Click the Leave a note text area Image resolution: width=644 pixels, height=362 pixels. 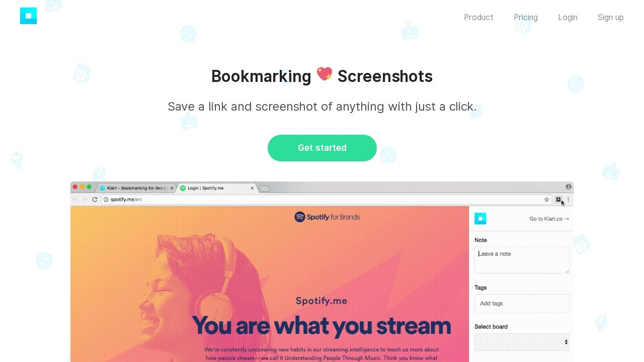pyautogui.click(x=522, y=260)
